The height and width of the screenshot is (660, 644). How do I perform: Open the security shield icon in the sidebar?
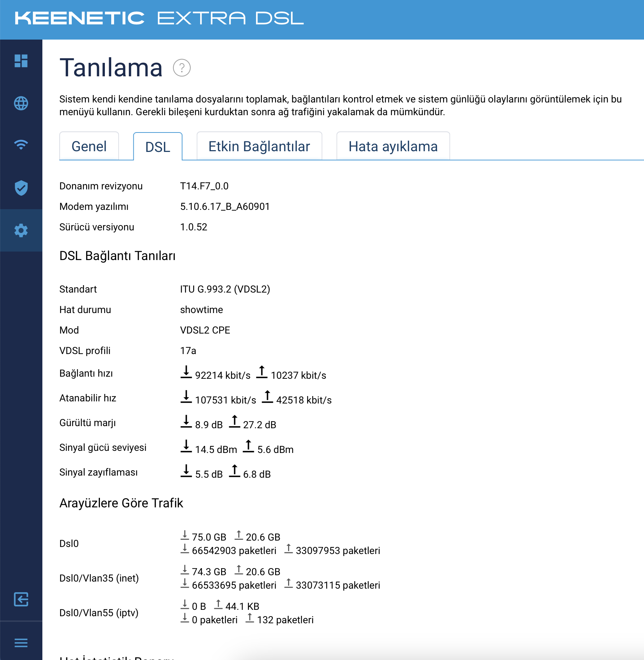click(21, 188)
